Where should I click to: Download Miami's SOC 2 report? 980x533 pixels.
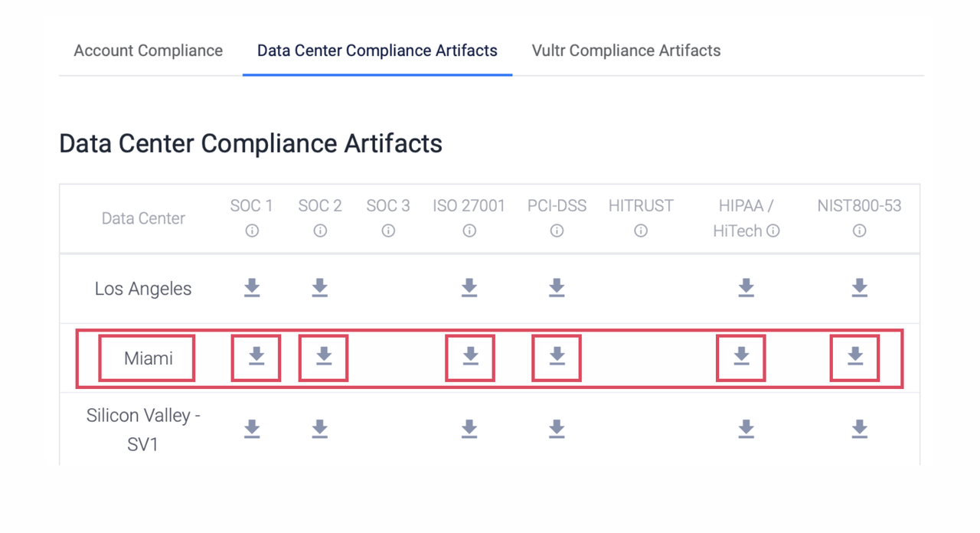pos(324,356)
